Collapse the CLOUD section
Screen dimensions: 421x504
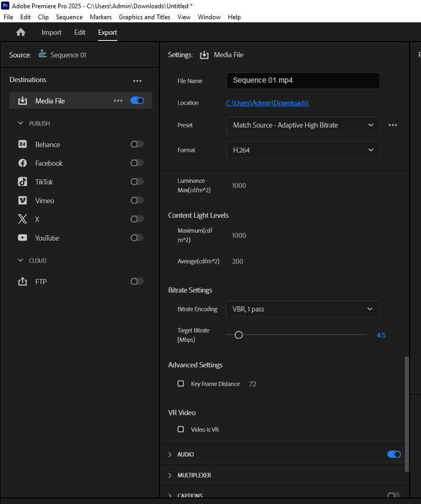pos(21,260)
